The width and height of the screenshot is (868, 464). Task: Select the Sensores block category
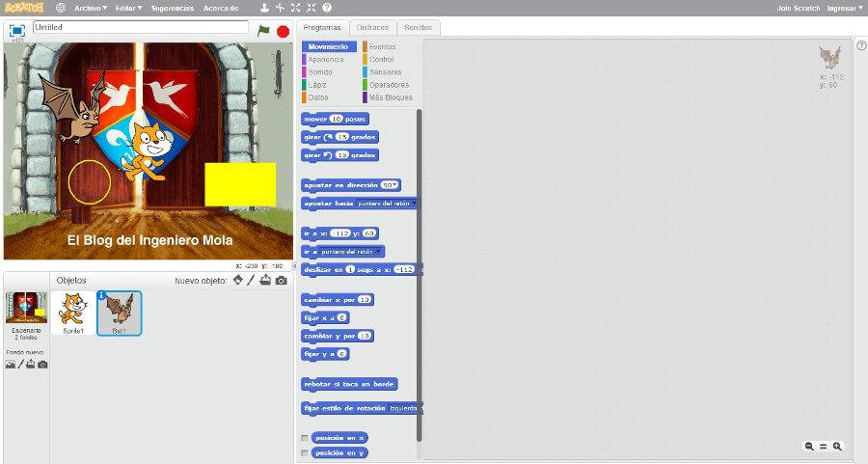click(385, 72)
